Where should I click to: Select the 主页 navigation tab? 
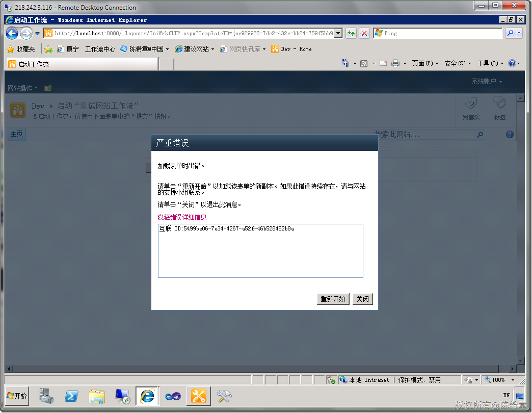pyautogui.click(x=17, y=134)
